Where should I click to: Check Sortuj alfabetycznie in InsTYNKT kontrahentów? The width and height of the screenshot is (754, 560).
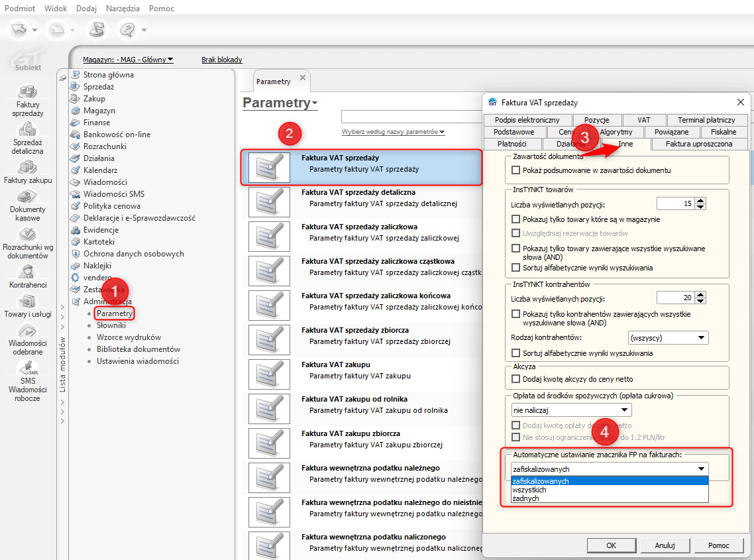point(516,353)
